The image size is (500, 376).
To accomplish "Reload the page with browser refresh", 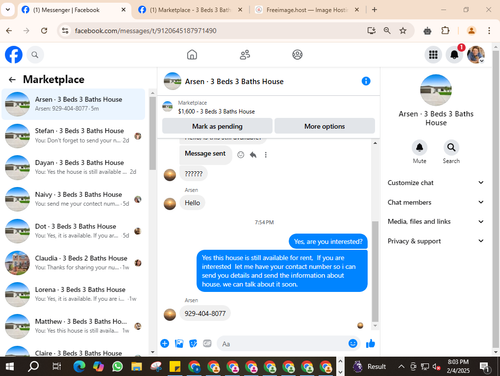I will [44, 31].
